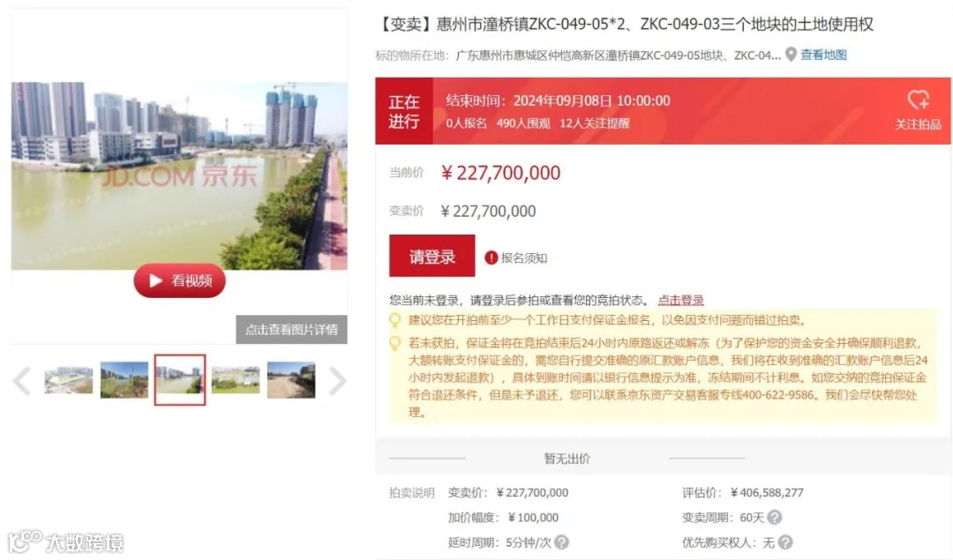Click the red exclamation registration notice icon
The height and width of the screenshot is (560, 953).
pyautogui.click(x=492, y=258)
